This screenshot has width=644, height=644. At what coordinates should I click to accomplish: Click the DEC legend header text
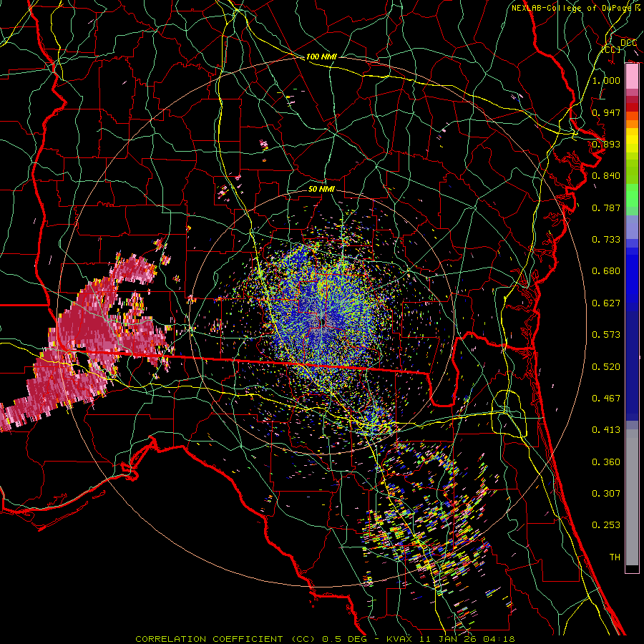628,42
